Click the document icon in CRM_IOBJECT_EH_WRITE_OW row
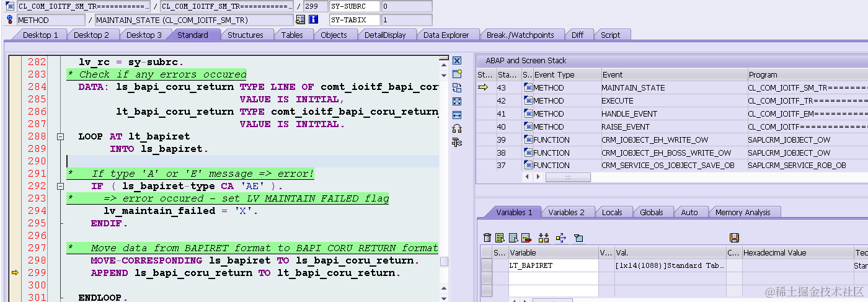This screenshot has width=868, height=302. click(x=528, y=140)
